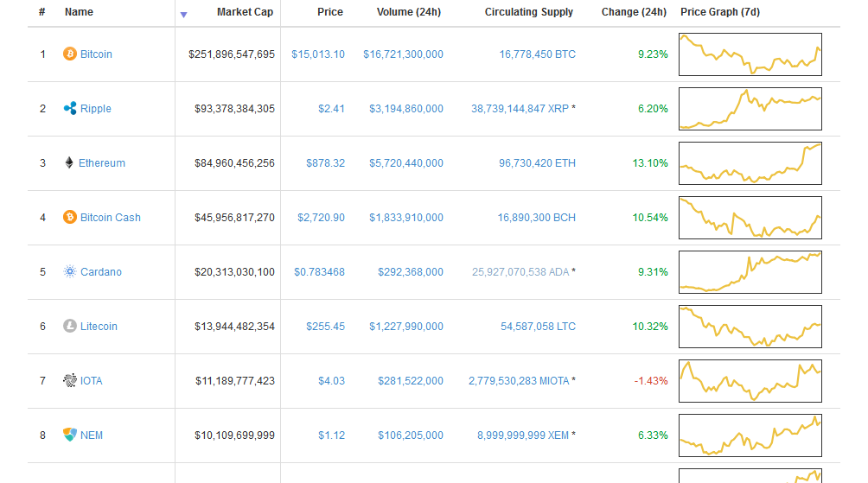
Task: Sort table by Name column header
Action: pyautogui.click(x=79, y=11)
